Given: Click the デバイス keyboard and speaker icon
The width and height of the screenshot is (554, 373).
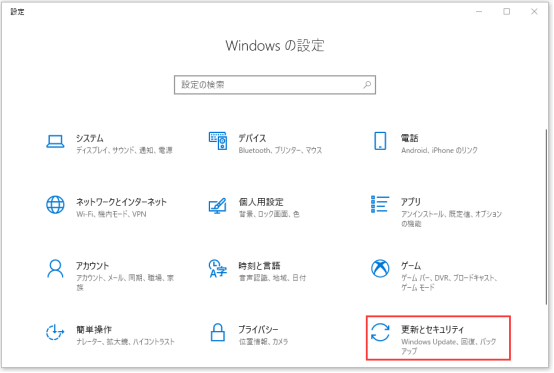Looking at the screenshot, I should click(x=218, y=141).
